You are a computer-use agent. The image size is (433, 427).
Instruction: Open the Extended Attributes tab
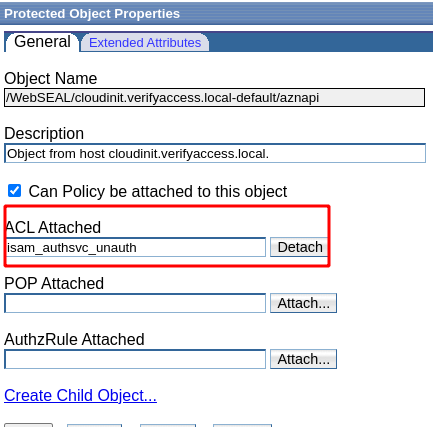tap(145, 43)
